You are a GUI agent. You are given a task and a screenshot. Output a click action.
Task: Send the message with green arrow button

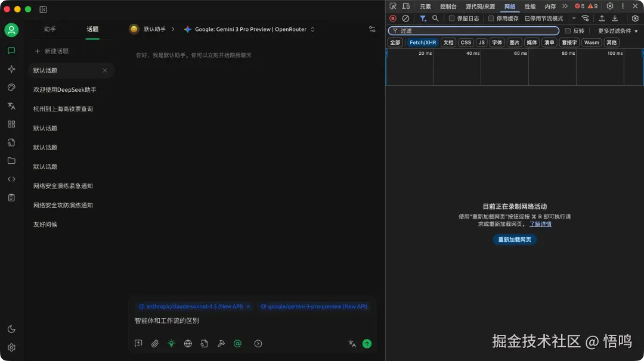click(367, 343)
